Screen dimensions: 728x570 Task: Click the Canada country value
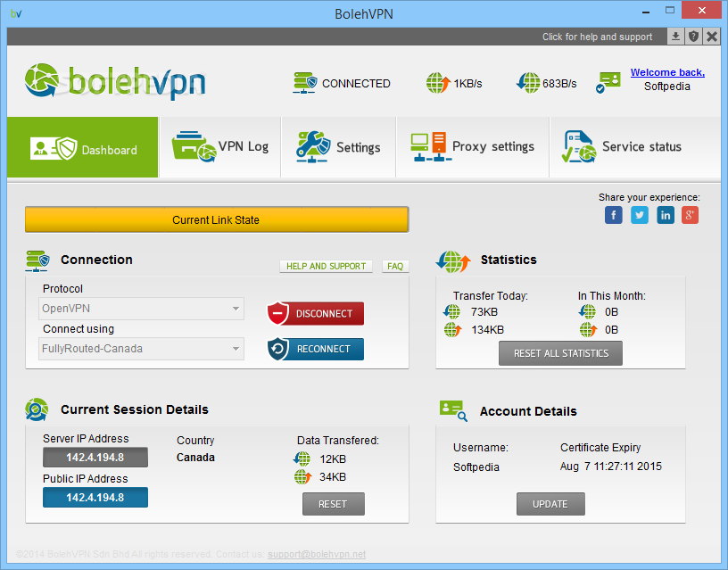tap(195, 458)
